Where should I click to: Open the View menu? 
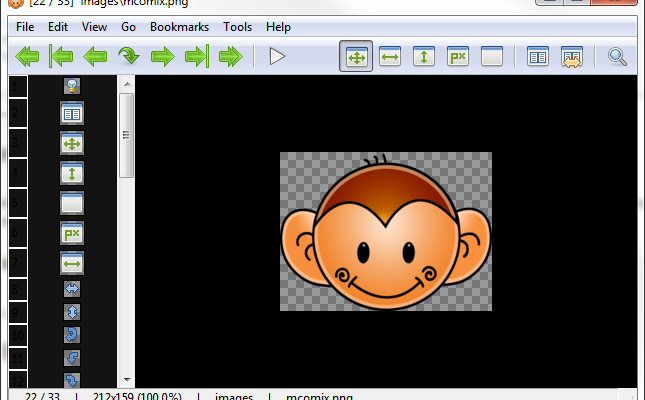pos(95,27)
